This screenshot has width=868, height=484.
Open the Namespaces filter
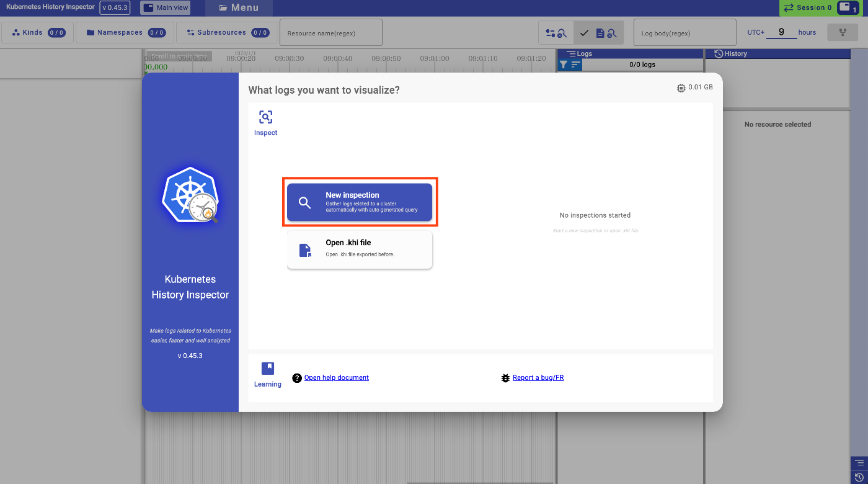pos(125,33)
